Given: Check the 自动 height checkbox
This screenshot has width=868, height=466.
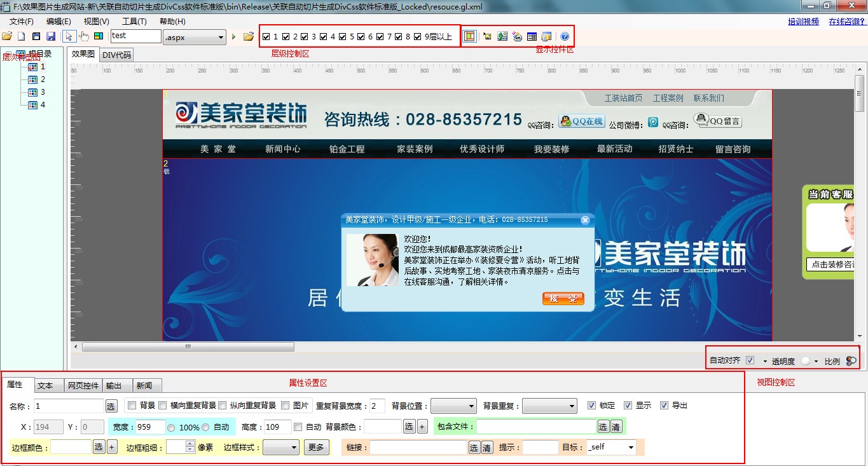Looking at the screenshot, I should 298,427.
